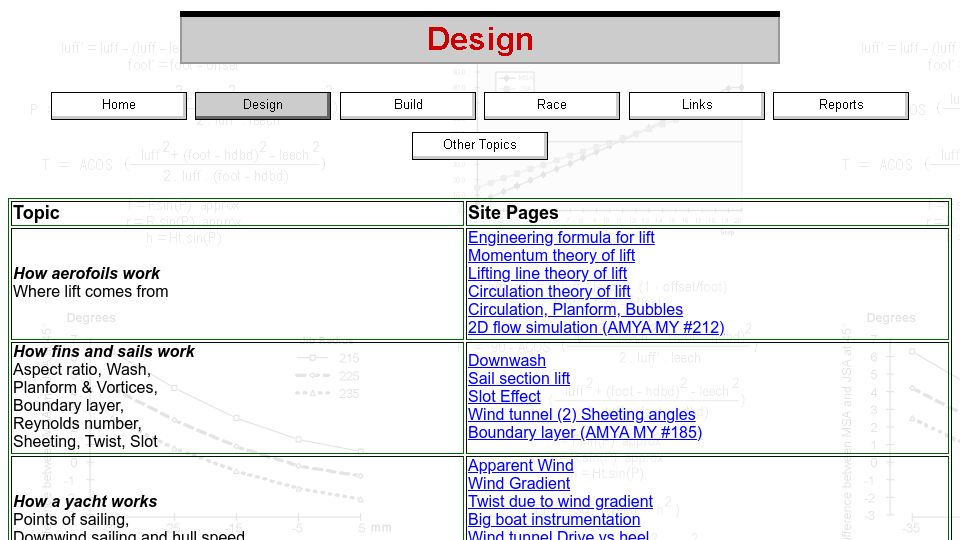The image size is (960, 540).
Task: Visit the Links page
Action: [697, 105]
